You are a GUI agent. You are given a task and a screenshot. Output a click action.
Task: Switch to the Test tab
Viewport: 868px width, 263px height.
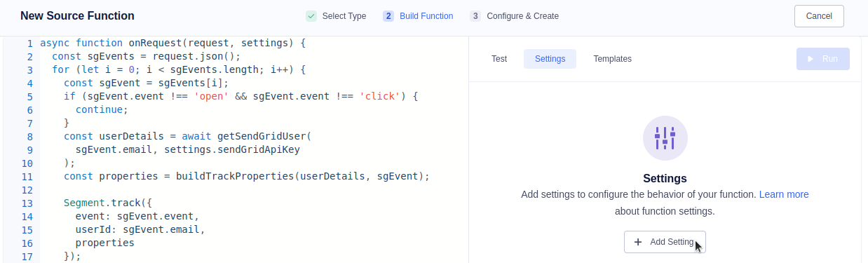pos(499,59)
